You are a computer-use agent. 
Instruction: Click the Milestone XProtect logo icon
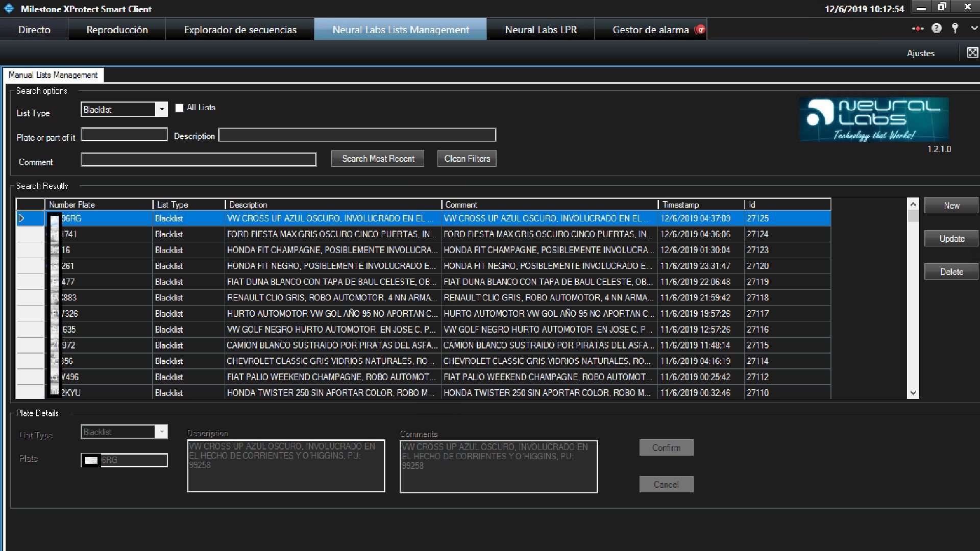click(9, 9)
